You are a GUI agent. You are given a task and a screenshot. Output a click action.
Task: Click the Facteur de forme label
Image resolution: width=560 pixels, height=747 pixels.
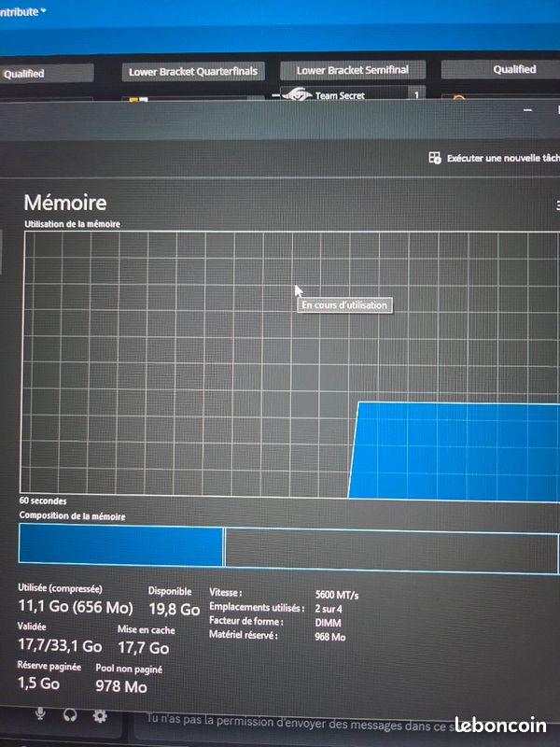(x=246, y=621)
